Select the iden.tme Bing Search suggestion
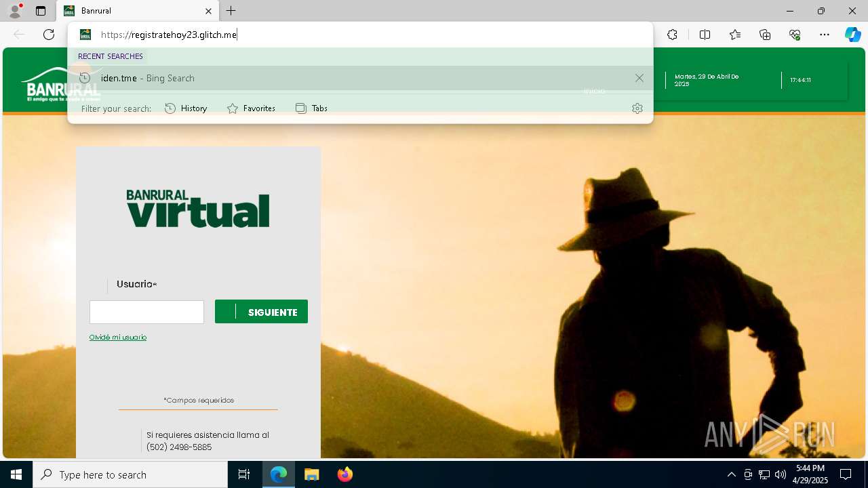Viewport: 868px width, 488px height. point(359,78)
